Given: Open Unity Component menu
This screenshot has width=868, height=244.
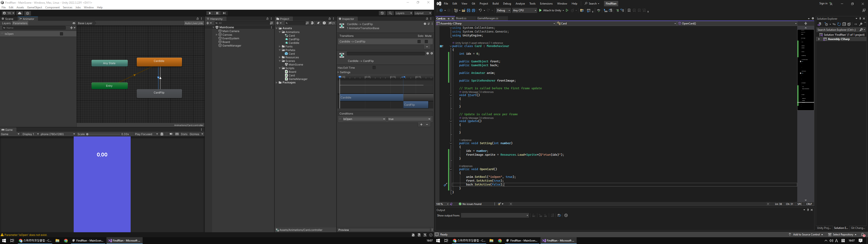Looking at the screenshot, I should click(x=52, y=7).
